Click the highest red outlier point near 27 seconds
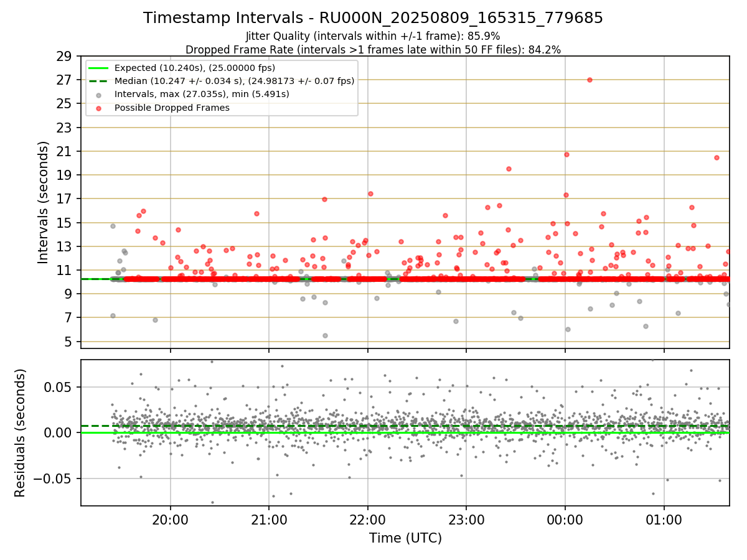The image size is (747, 560). click(590, 80)
